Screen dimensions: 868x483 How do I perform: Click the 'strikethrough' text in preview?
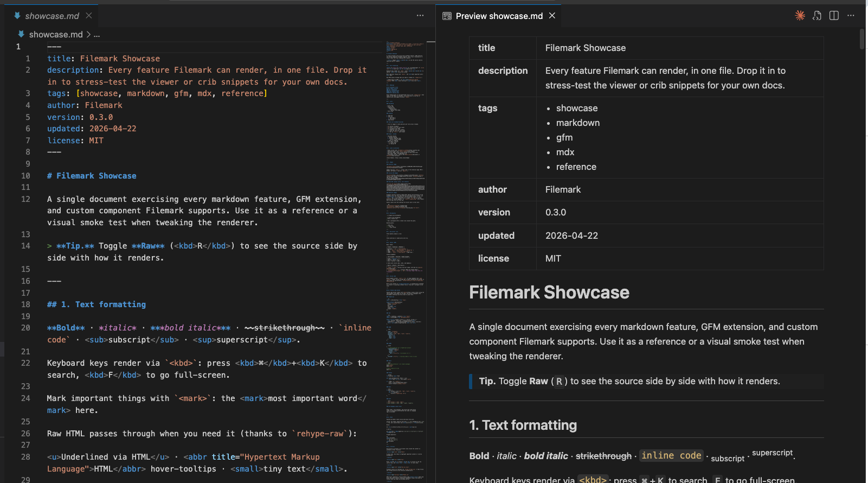[603, 456]
